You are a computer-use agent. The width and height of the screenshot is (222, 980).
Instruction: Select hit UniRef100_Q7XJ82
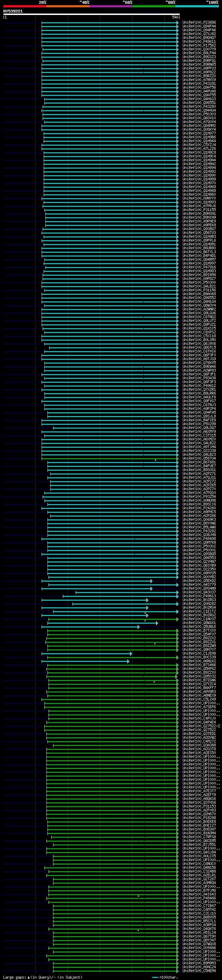(199, 34)
